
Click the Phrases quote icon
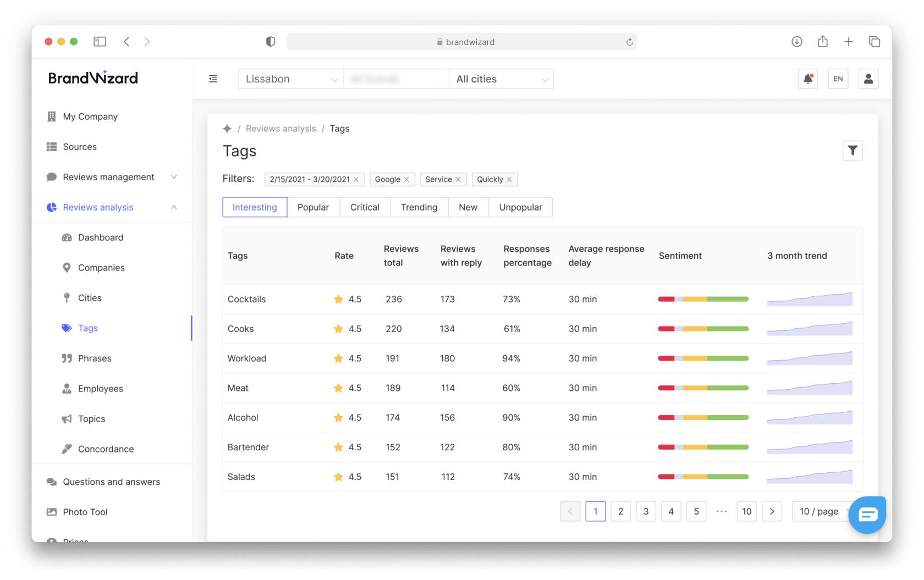click(x=67, y=358)
